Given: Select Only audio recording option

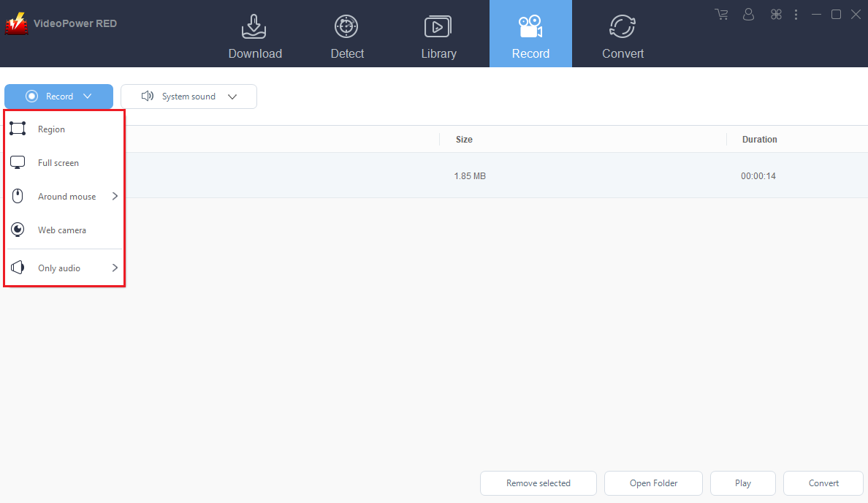Looking at the screenshot, I should coord(64,268).
